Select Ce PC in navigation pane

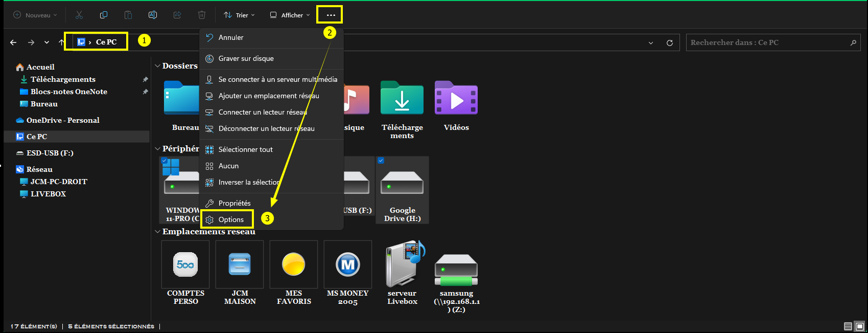[x=77, y=137]
